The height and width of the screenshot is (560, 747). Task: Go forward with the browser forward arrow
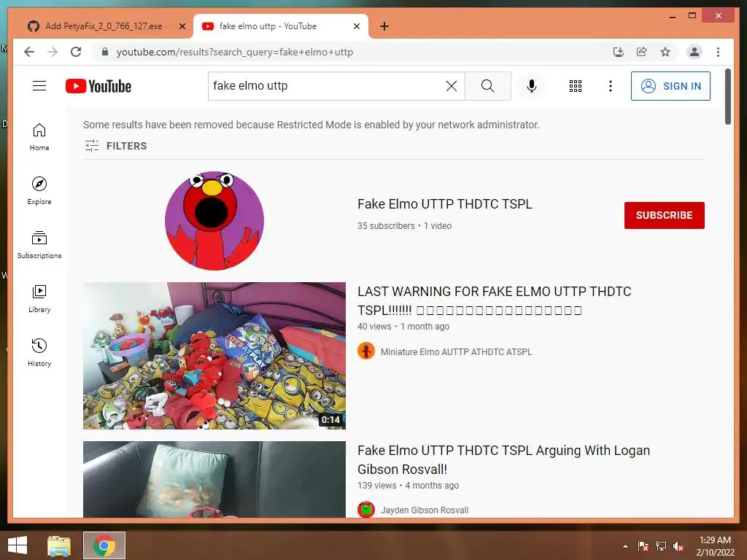[x=53, y=52]
